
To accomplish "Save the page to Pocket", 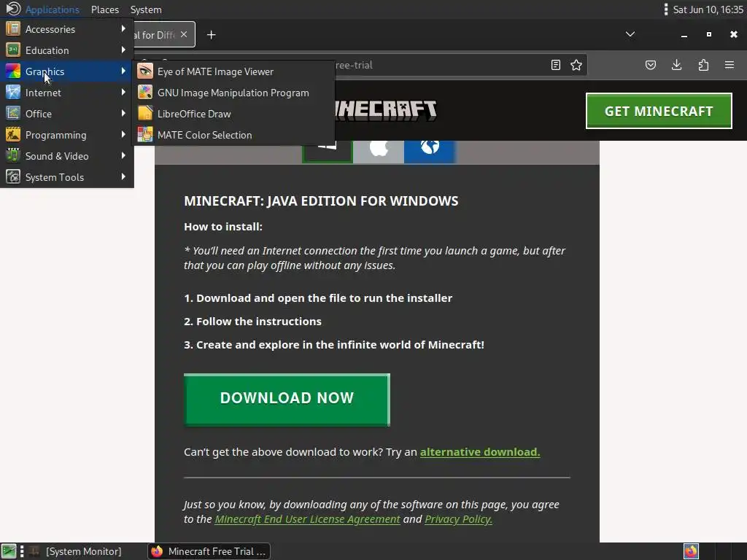I will (650, 65).
